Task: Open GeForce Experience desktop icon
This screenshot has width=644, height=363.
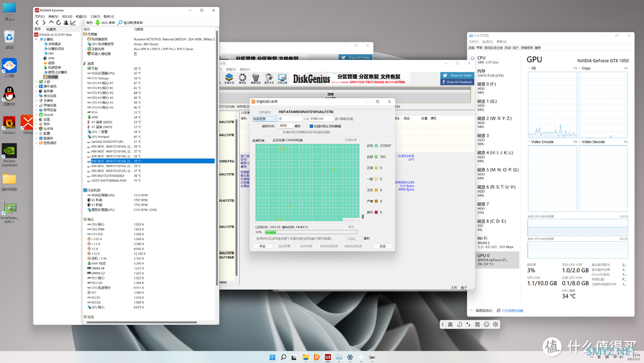Action: click(x=9, y=154)
